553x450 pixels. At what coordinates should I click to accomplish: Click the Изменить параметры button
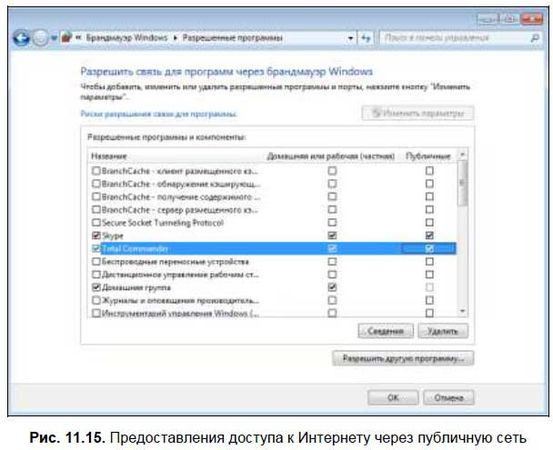tap(418, 113)
